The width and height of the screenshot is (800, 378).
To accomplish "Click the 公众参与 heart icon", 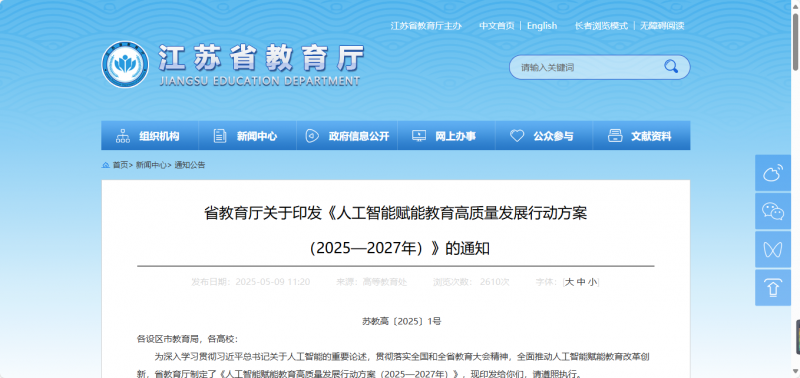I will pyautogui.click(x=517, y=136).
